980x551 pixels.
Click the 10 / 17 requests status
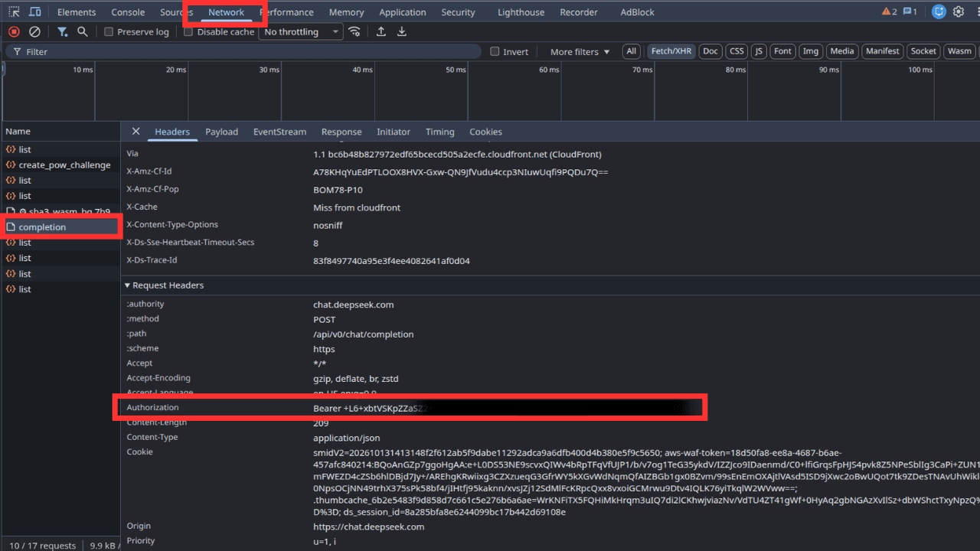pos(42,546)
